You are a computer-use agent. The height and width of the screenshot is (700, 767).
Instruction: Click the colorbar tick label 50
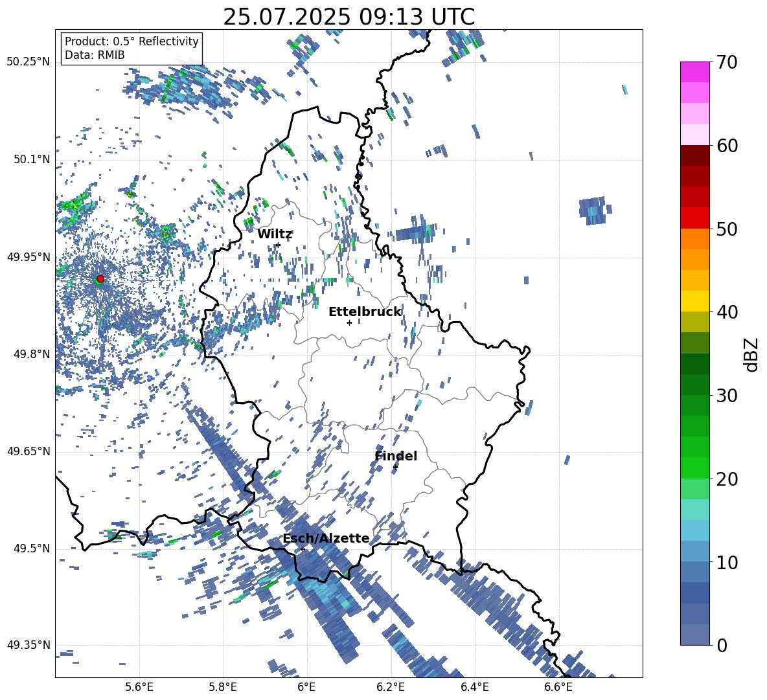coord(727,229)
